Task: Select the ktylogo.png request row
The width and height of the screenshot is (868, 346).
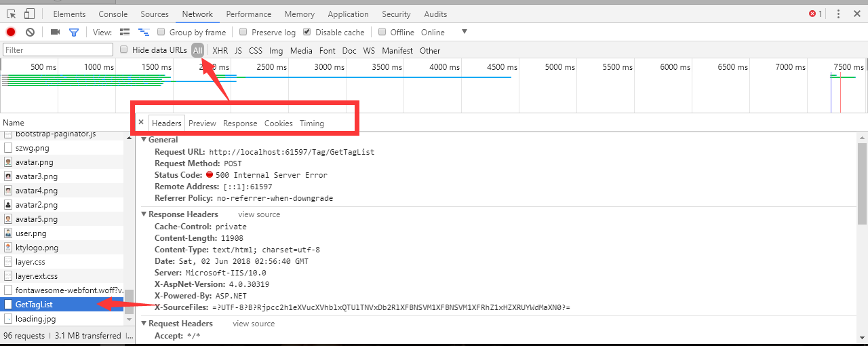Action: [62, 248]
